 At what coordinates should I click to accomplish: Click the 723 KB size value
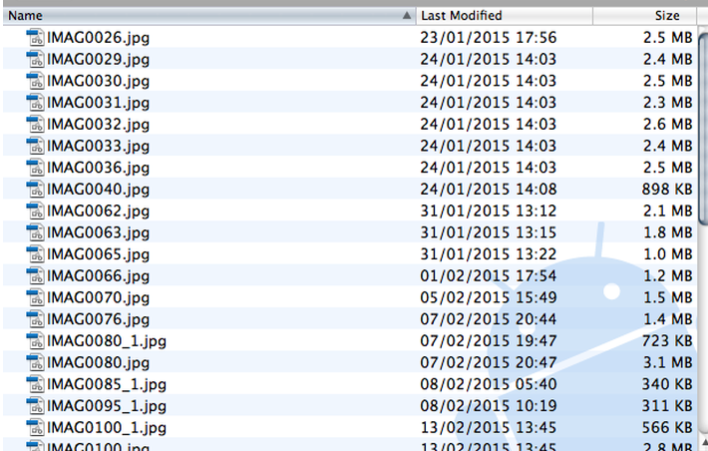(x=667, y=341)
